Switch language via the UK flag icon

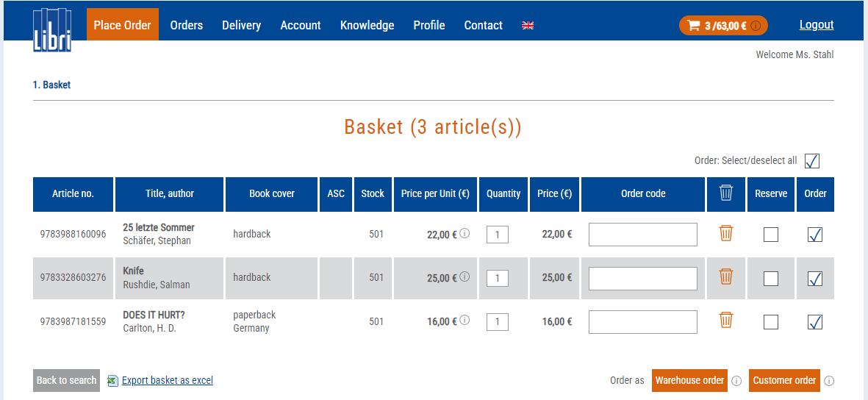[528, 25]
